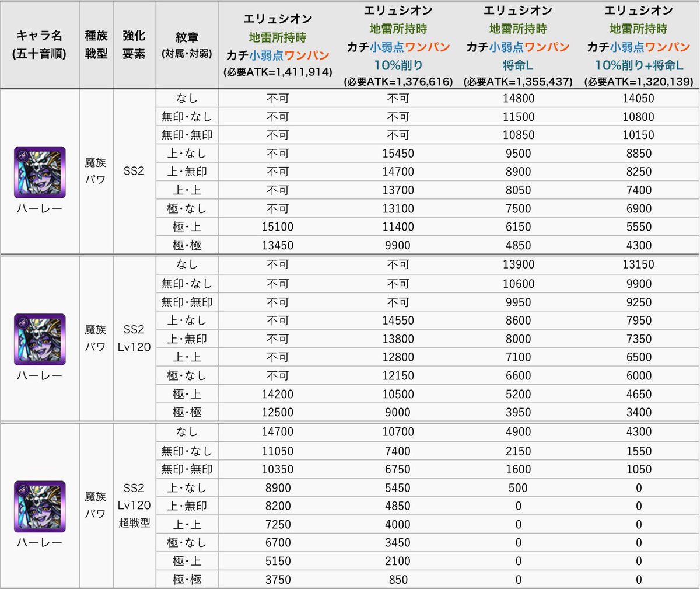
Task: Click the ハーレー icon in the SS2 Lv120 section
Action: pyautogui.click(x=40, y=339)
